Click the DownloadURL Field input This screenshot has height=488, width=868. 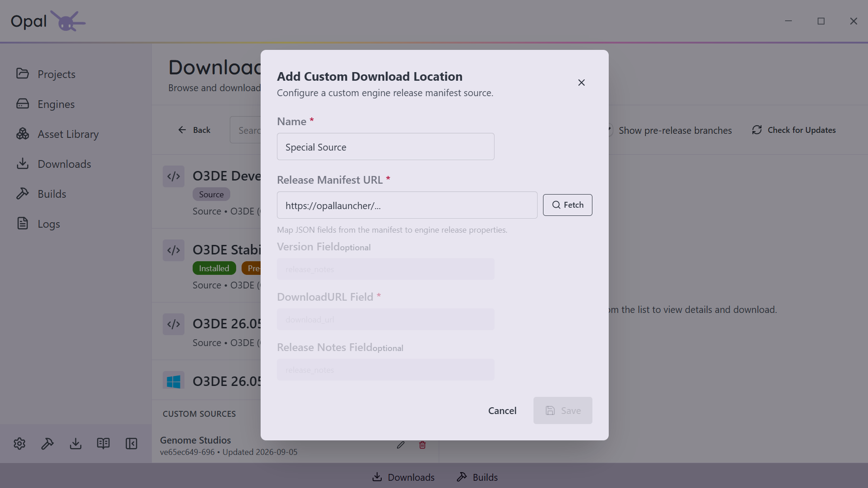[385, 319]
